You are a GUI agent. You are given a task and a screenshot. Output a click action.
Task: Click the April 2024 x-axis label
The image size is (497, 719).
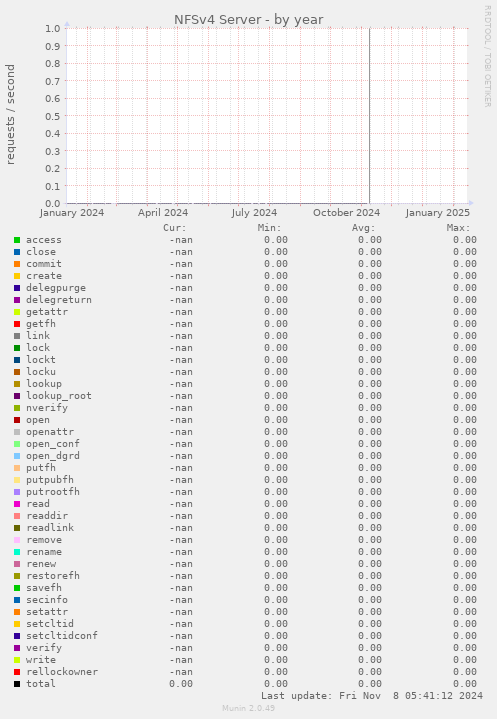coord(163,213)
